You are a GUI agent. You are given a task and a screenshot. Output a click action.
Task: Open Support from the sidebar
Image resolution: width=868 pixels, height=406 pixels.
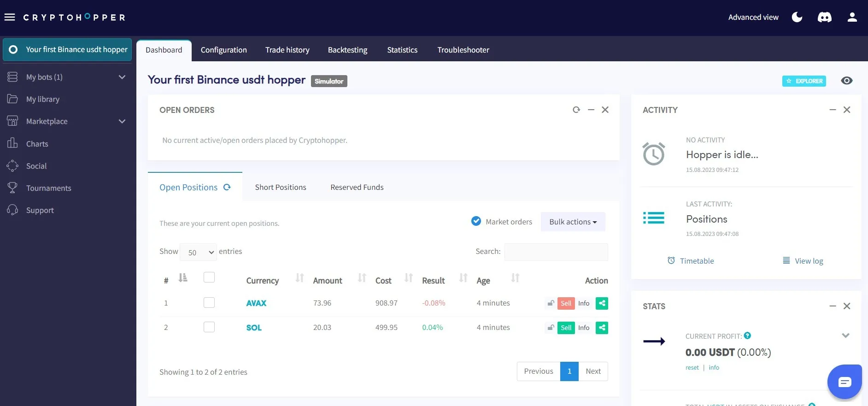[x=40, y=210]
